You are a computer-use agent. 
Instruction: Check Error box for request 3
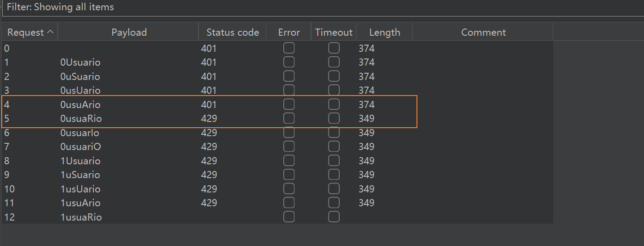pos(289,91)
